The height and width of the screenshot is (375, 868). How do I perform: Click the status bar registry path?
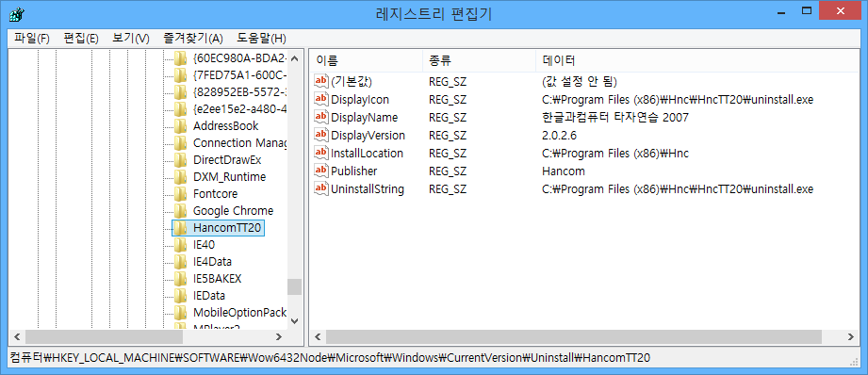click(330, 357)
